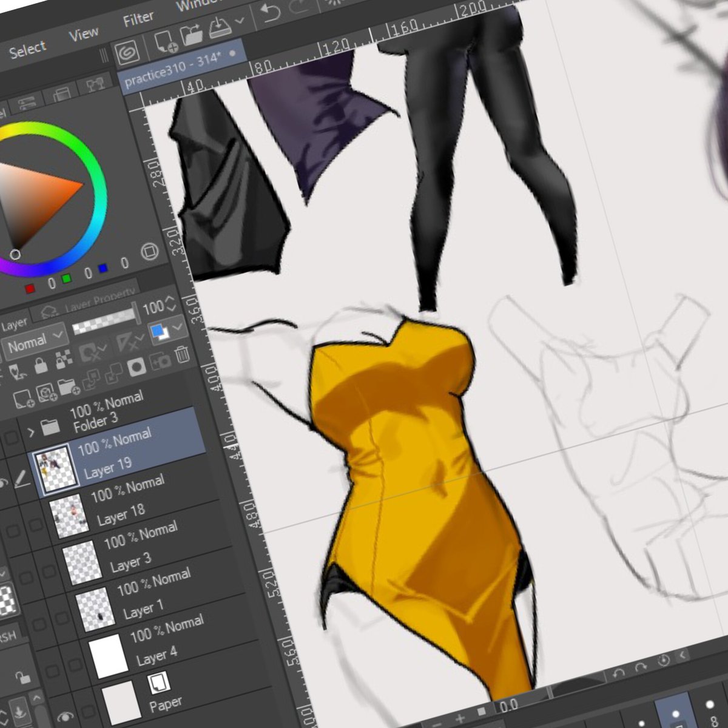Click the Transfer to lower layer icon
The width and height of the screenshot is (728, 728).
[91, 380]
